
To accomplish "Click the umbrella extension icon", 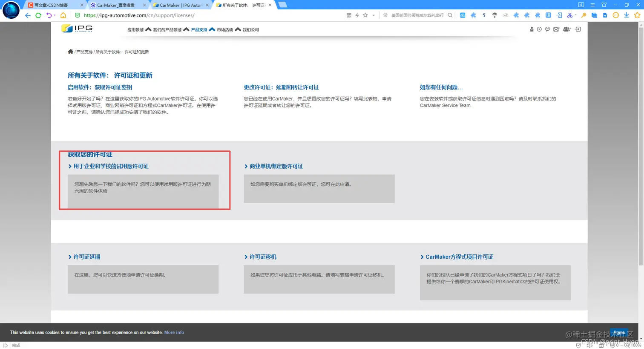I will tap(494, 15).
